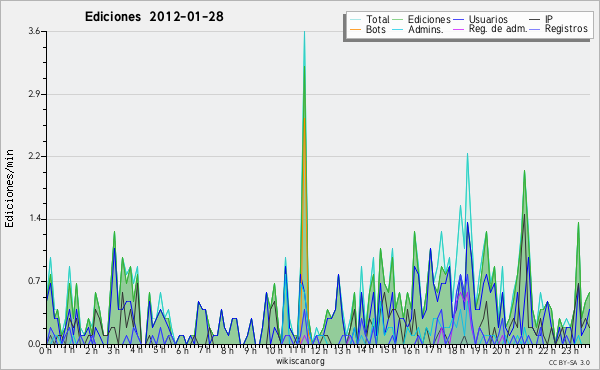Click the y-axis label '2.9'
The height and width of the screenshot is (370, 600).
(x=34, y=94)
